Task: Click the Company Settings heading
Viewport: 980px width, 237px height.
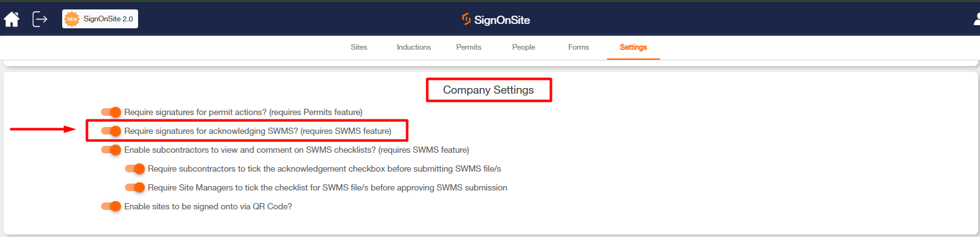Action: [488, 90]
